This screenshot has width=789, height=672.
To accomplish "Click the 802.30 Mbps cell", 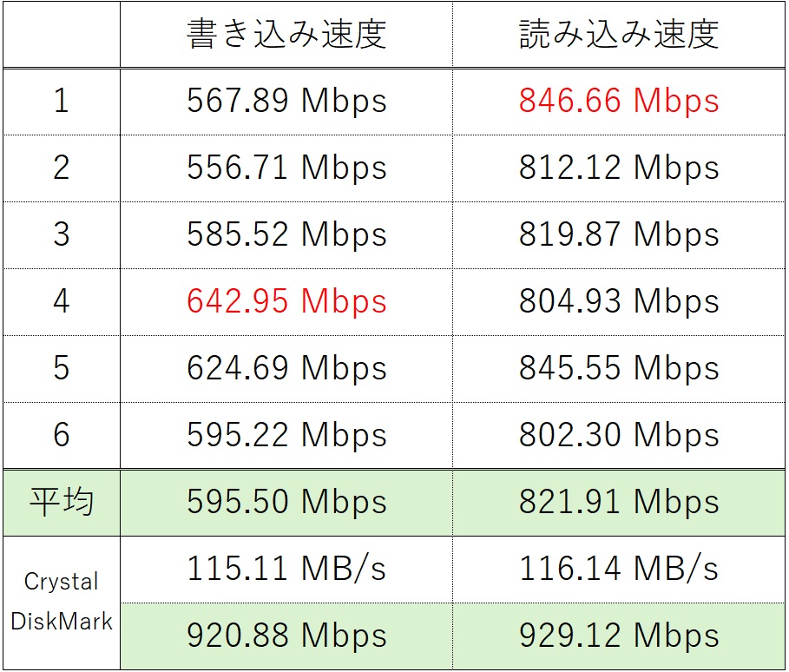I will 619,435.
